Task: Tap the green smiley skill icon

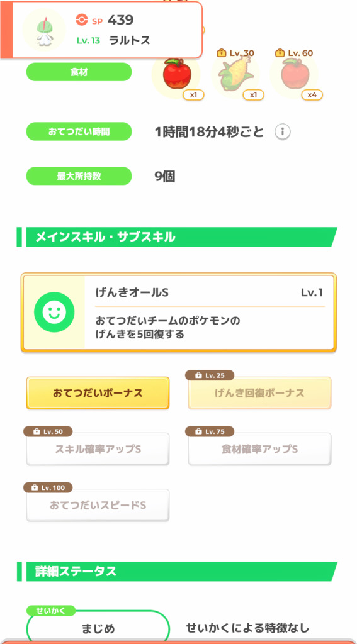Action: 54,312
